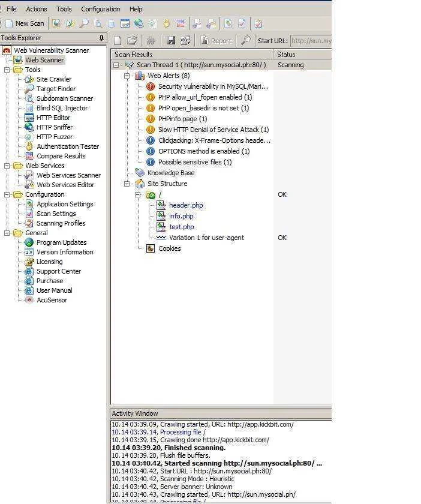Collapse the Web Services folder node
The image size is (421, 504).
tap(7, 166)
